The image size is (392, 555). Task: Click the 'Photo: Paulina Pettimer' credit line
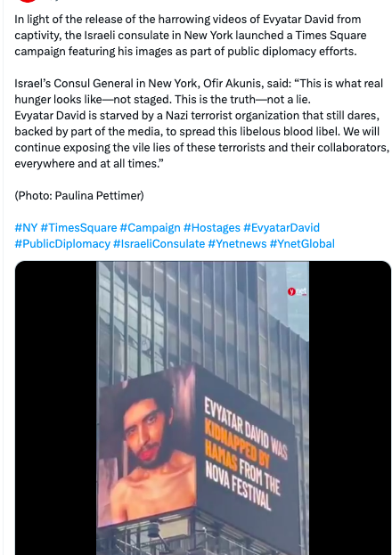79,195
